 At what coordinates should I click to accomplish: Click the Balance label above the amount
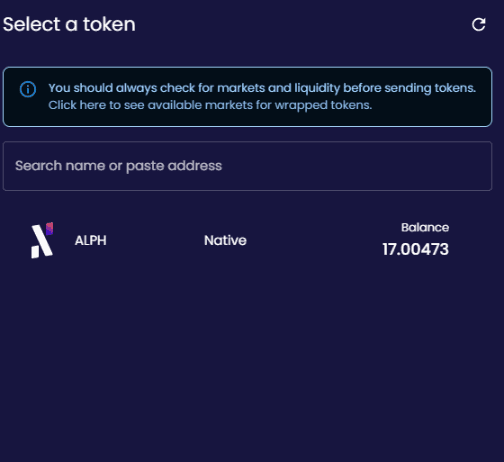point(425,227)
